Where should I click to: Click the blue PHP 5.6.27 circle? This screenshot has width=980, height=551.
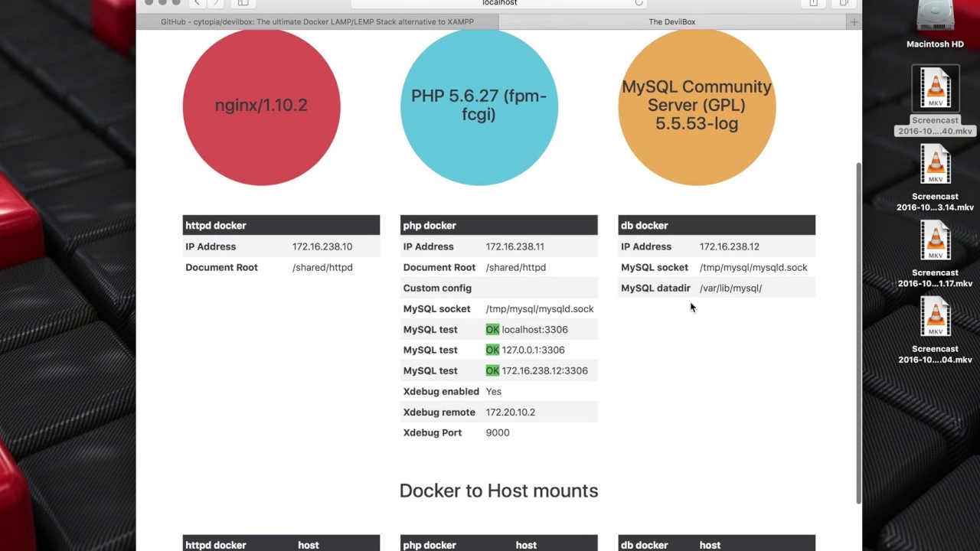click(x=479, y=106)
